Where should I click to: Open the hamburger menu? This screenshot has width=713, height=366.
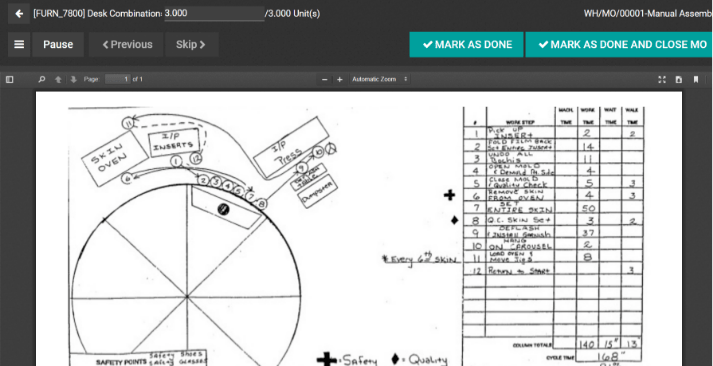[x=19, y=45]
